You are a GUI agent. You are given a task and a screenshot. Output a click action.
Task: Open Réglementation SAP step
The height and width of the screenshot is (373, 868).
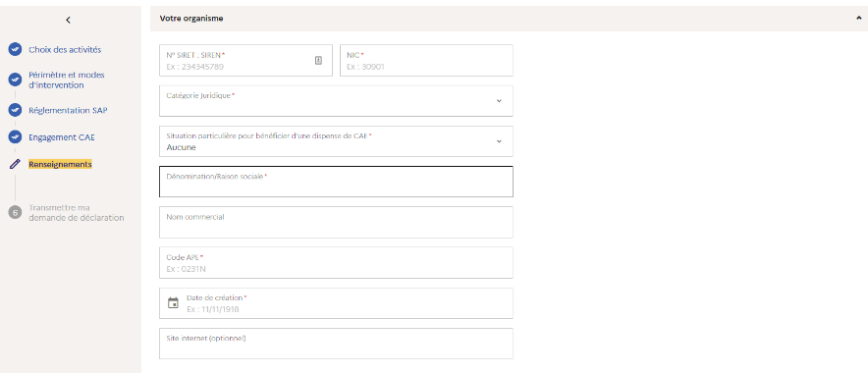point(68,110)
